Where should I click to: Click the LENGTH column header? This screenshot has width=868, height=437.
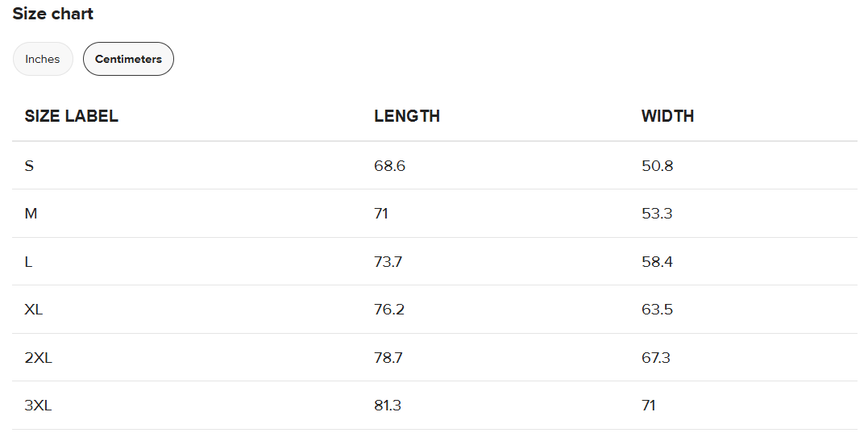click(x=407, y=116)
